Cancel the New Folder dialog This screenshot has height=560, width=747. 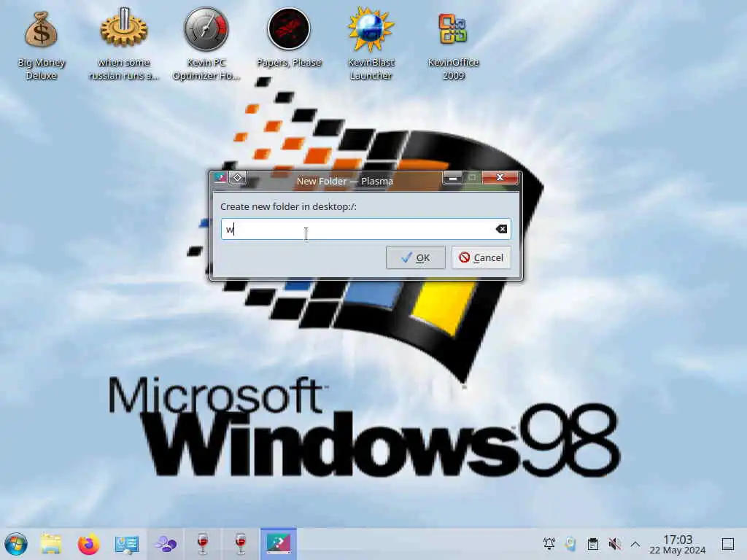(x=481, y=257)
